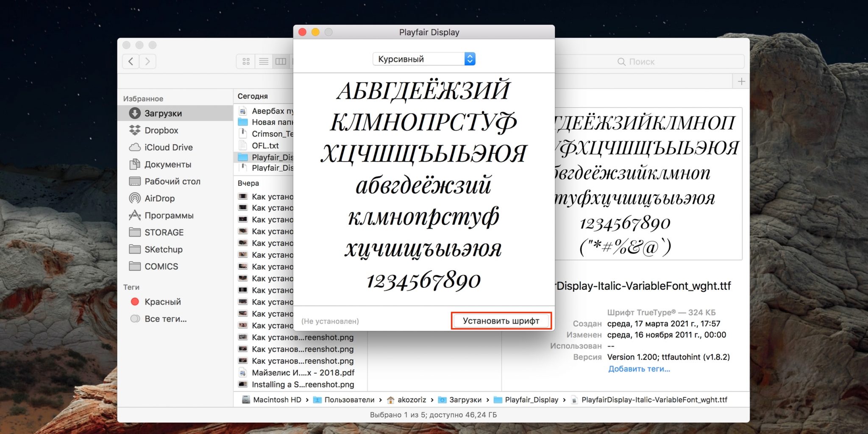This screenshot has width=868, height=434.
Task: Click akozoriz home in the path bar
Action: click(x=406, y=400)
